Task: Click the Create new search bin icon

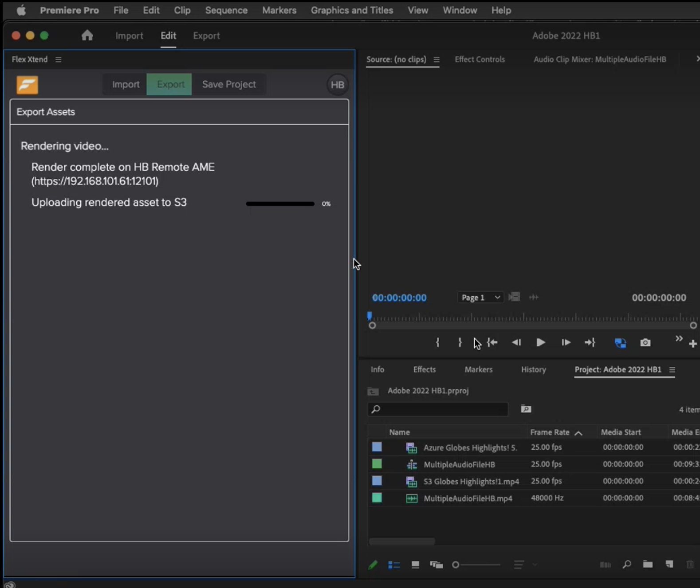Action: tap(526, 409)
